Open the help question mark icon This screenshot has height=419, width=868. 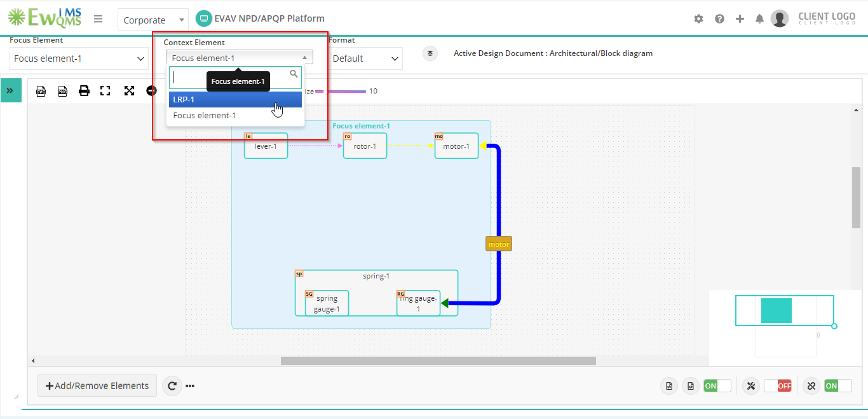point(719,19)
